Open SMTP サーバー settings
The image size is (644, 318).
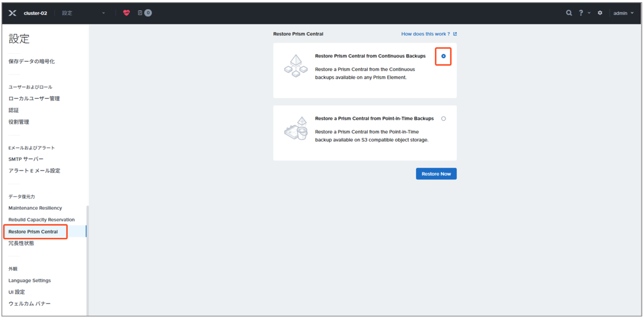click(x=26, y=159)
